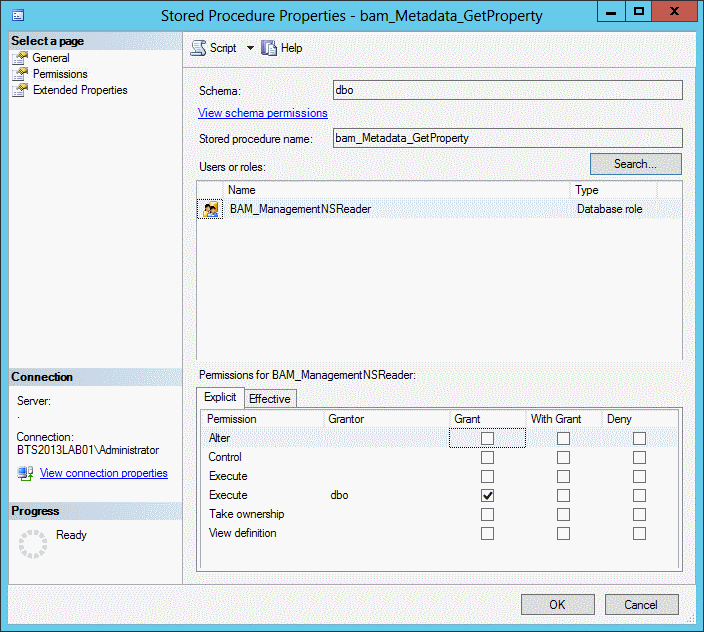Open View schema permissions link
The width and height of the screenshot is (704, 632).
pyautogui.click(x=263, y=113)
